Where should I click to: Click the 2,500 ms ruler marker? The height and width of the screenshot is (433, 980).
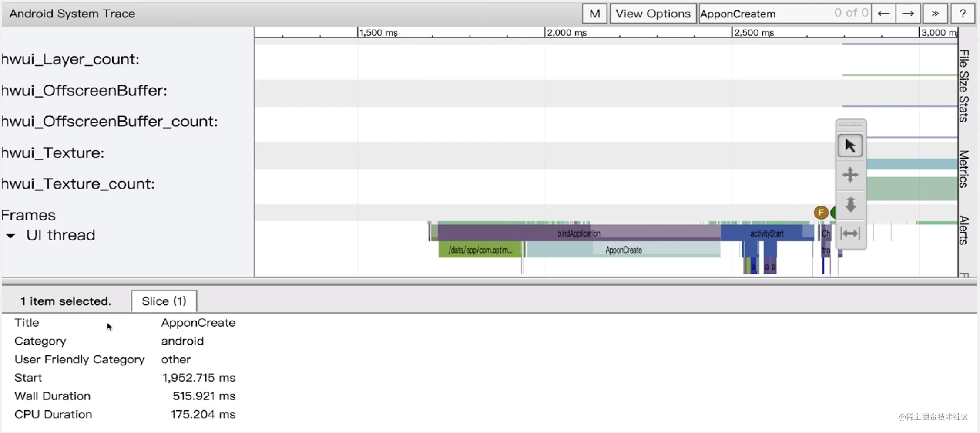coord(753,32)
